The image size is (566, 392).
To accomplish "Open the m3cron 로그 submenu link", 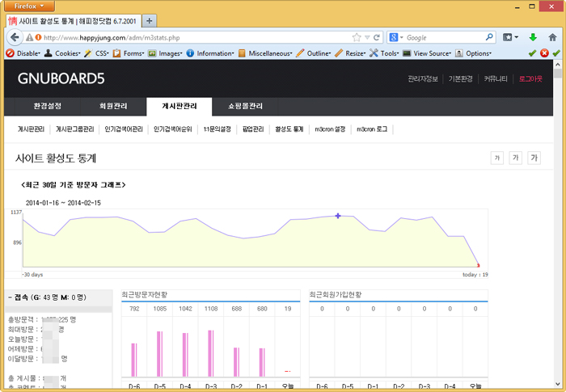I will [x=372, y=129].
